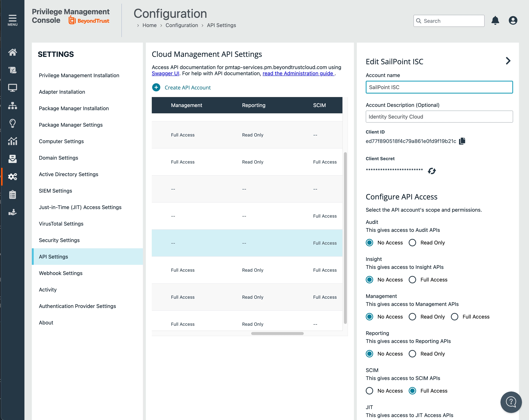This screenshot has height=420, width=529.
Task: Click Create API Account link
Action: pyautogui.click(x=188, y=88)
